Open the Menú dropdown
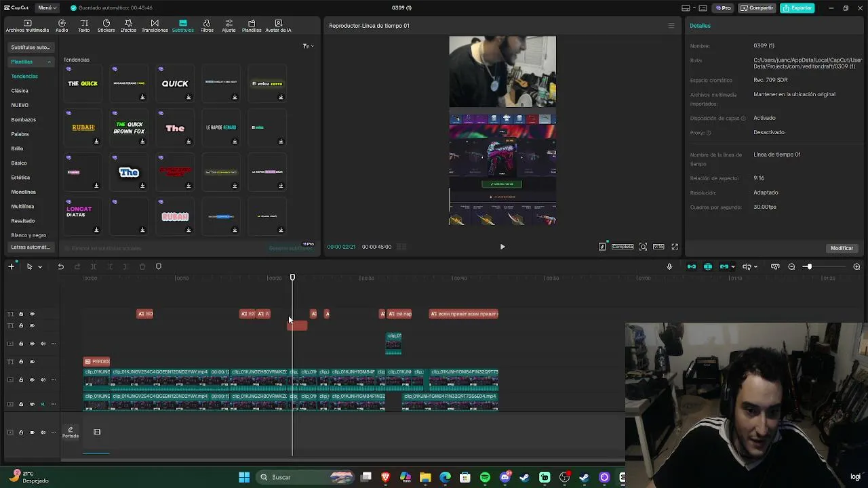The image size is (868, 488). 47,8
